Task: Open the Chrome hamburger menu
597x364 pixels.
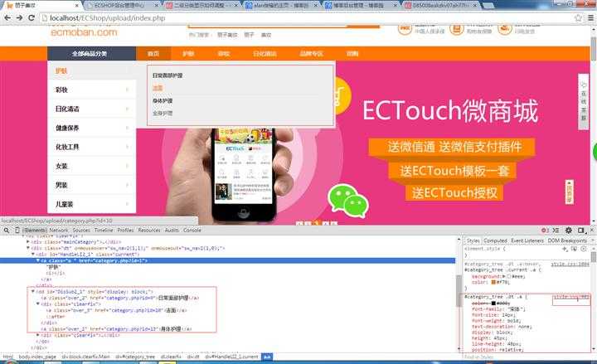Action: pyautogui.click(x=590, y=18)
